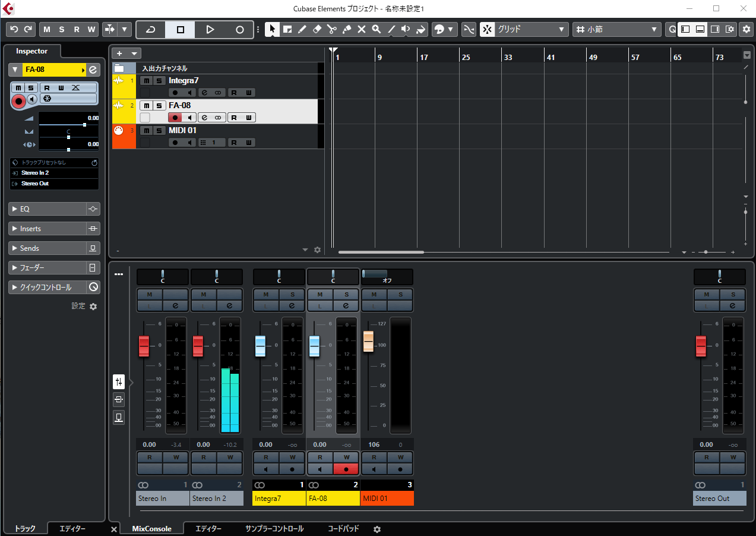The height and width of the screenshot is (536, 756).
Task: Toggle monitor on Integra7 track
Action: (x=189, y=93)
